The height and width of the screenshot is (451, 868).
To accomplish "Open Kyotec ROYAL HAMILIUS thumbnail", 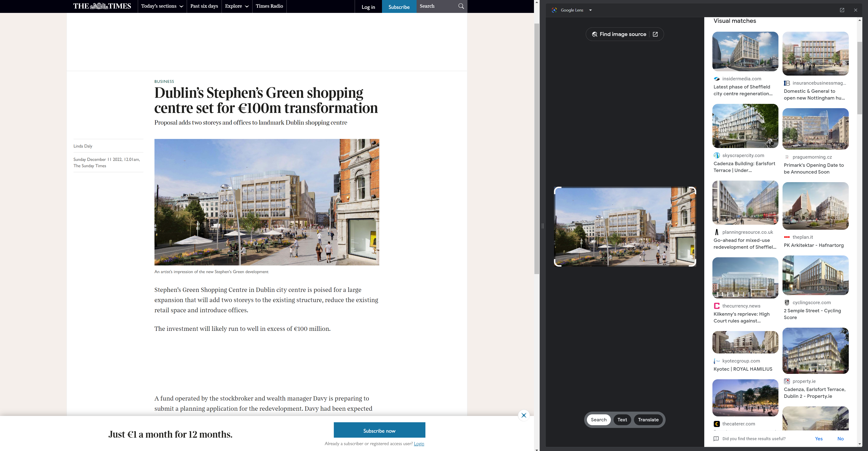I will (x=745, y=342).
